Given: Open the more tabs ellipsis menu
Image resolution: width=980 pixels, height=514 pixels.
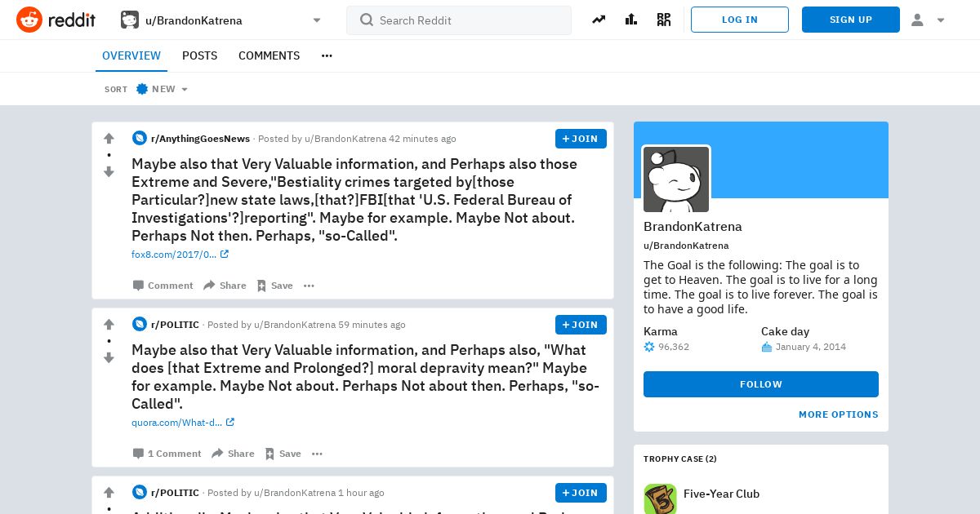Looking at the screenshot, I should [x=327, y=55].
